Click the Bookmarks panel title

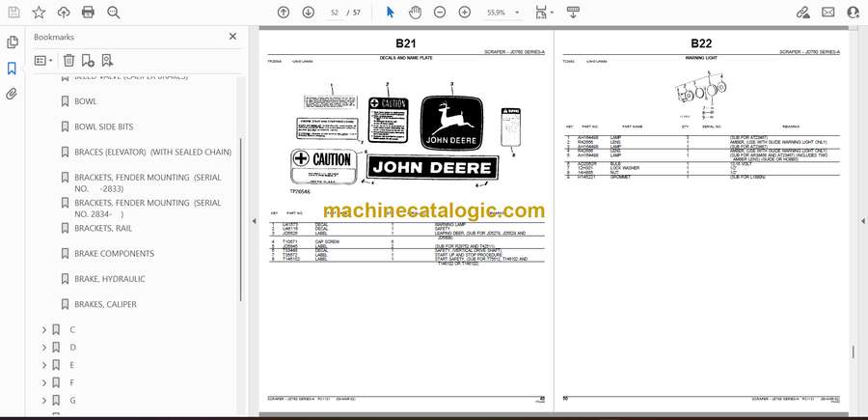[x=54, y=37]
